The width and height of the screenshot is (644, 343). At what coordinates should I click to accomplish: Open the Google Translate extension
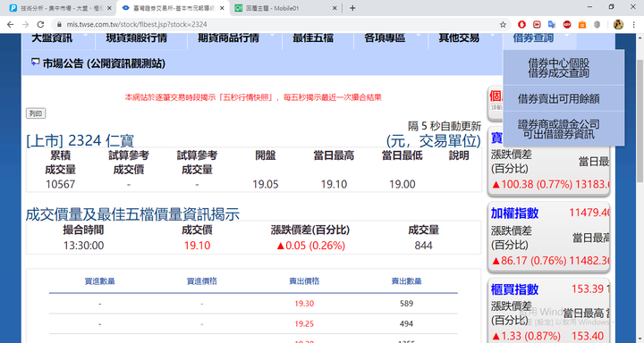click(x=552, y=25)
